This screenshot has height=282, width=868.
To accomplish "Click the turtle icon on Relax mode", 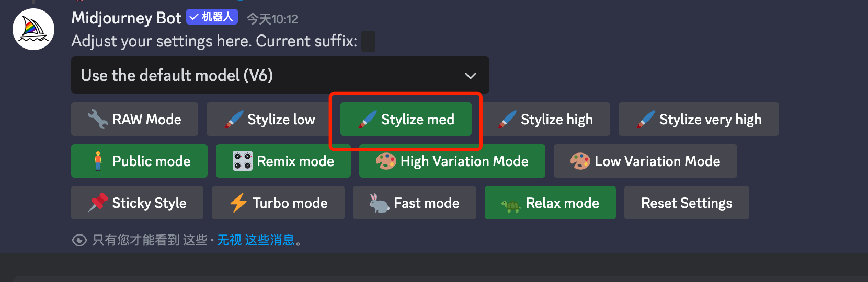I will coord(511,204).
